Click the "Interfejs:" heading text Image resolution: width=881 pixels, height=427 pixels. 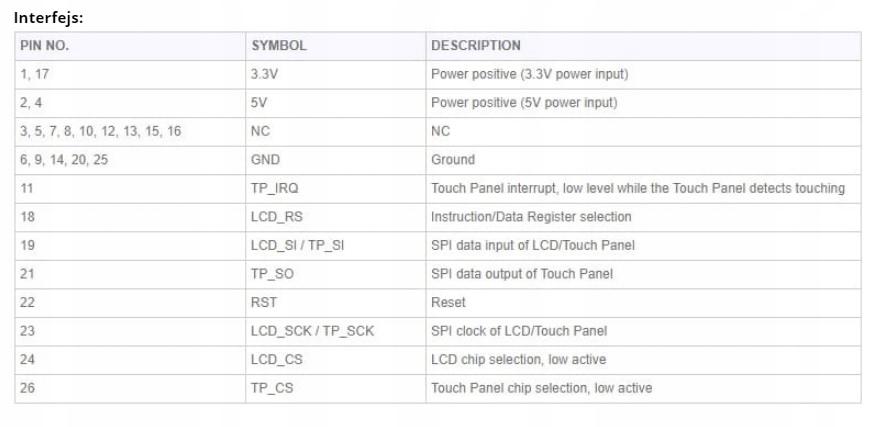tap(48, 19)
